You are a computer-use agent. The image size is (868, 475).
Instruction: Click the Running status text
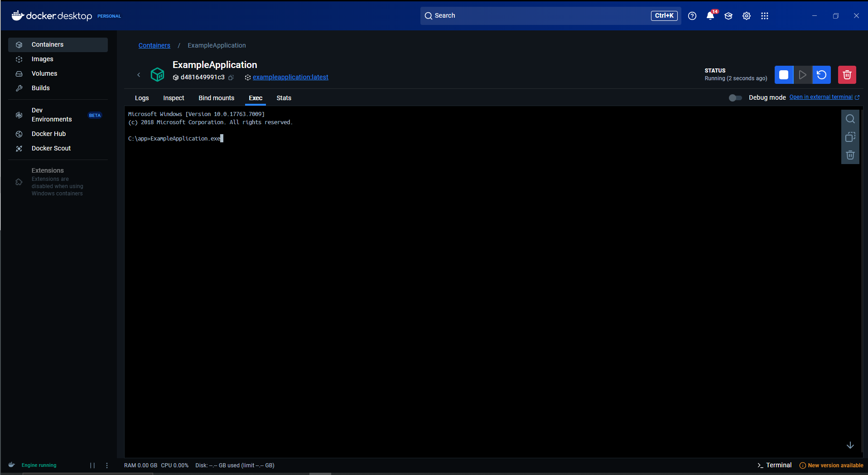(x=736, y=78)
